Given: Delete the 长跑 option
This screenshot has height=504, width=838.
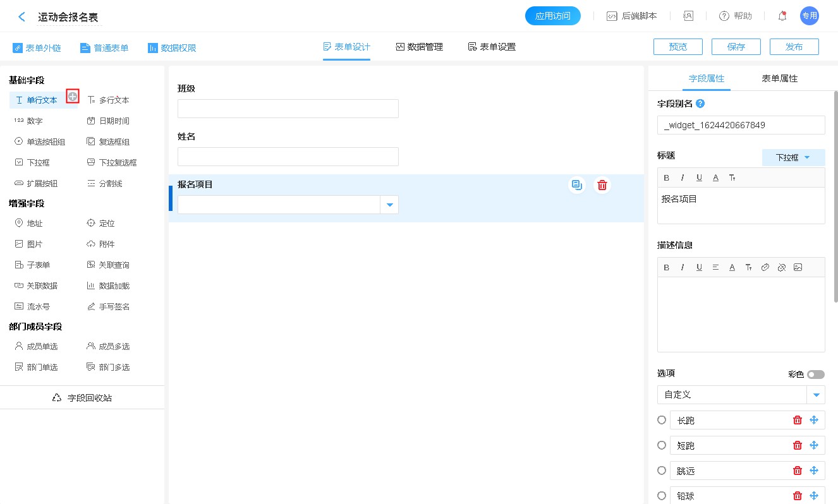Looking at the screenshot, I should pos(798,420).
